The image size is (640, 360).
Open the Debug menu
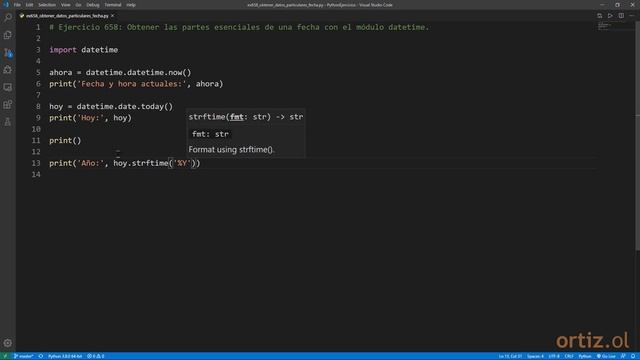(93, 5)
